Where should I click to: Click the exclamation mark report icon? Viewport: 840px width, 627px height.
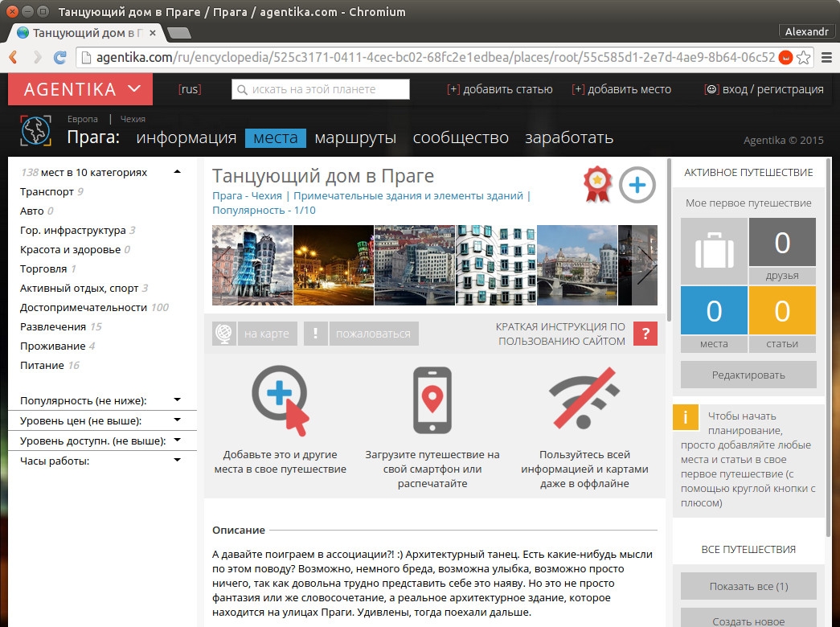pyautogui.click(x=316, y=334)
